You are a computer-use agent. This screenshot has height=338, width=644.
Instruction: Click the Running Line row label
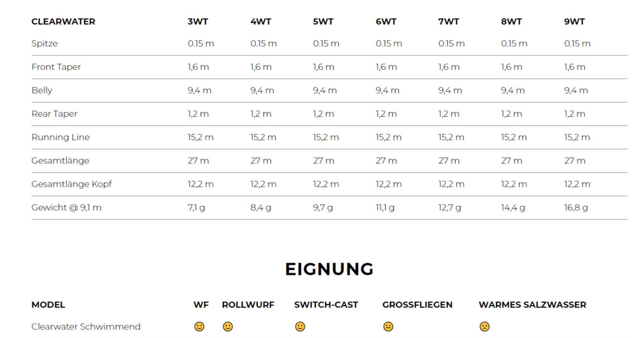(60, 137)
